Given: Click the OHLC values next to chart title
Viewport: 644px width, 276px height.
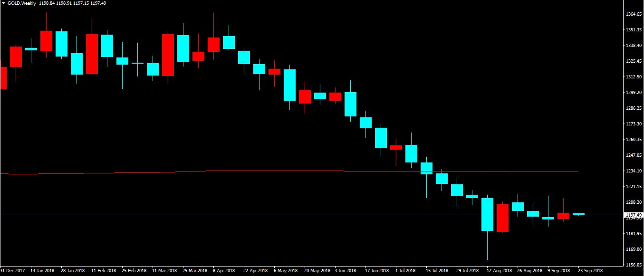Looking at the screenshot, I should coord(73,3).
